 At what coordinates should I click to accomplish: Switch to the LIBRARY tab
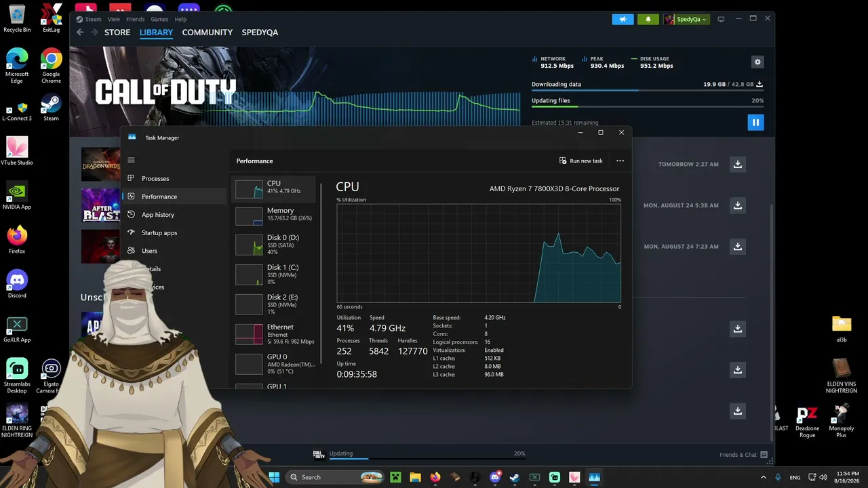pos(156,33)
